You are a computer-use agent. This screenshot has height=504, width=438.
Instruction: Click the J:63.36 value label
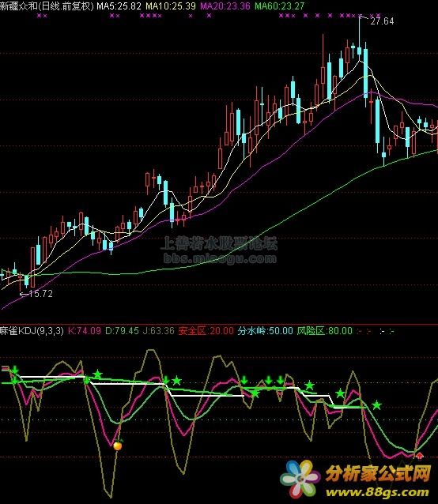[x=159, y=331]
